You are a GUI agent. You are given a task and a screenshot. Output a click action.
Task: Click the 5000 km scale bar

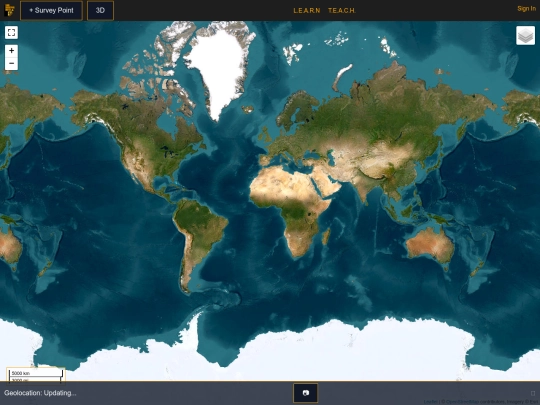tap(36, 373)
